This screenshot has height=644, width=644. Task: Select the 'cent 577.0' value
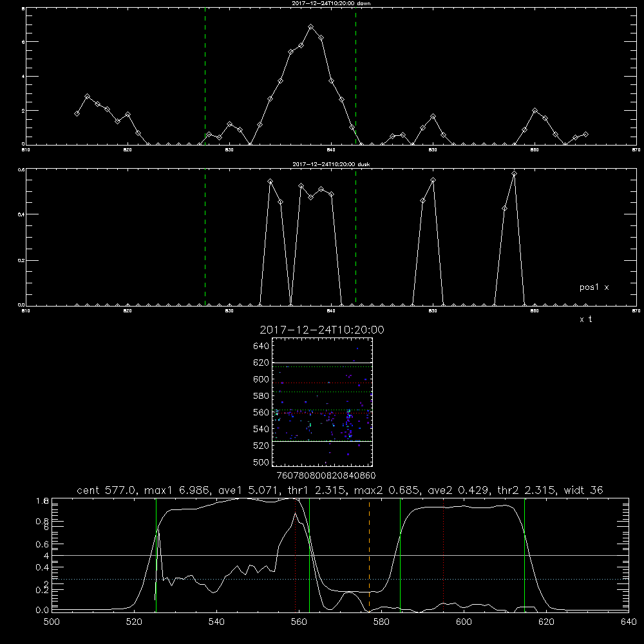[107, 490]
